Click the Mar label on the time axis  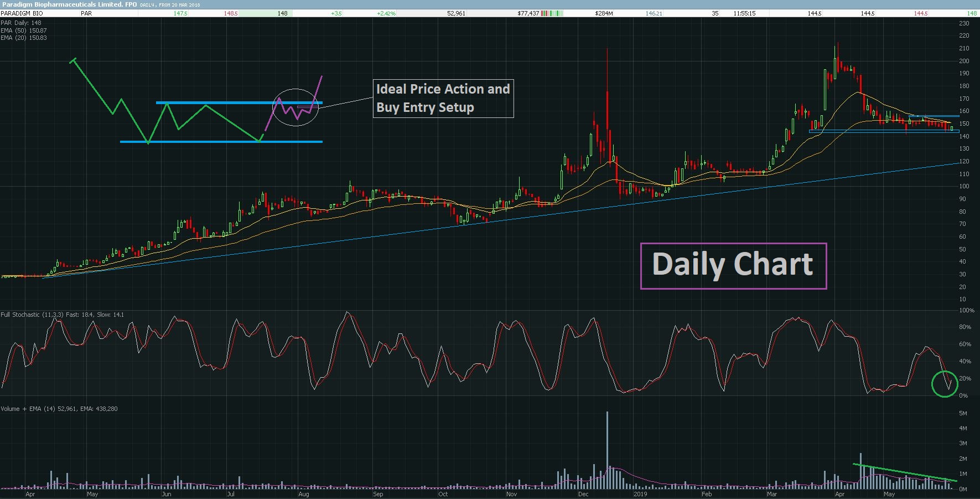coord(771,494)
